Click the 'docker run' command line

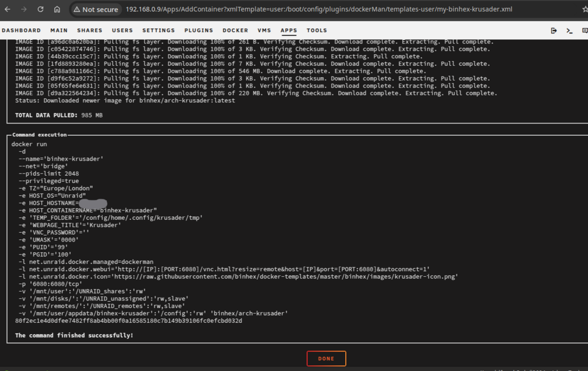[x=29, y=144]
